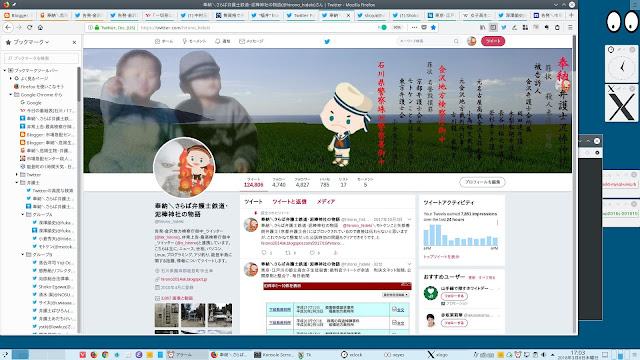Click the red ツイート compose button
The image size is (640, 360).
point(493,41)
